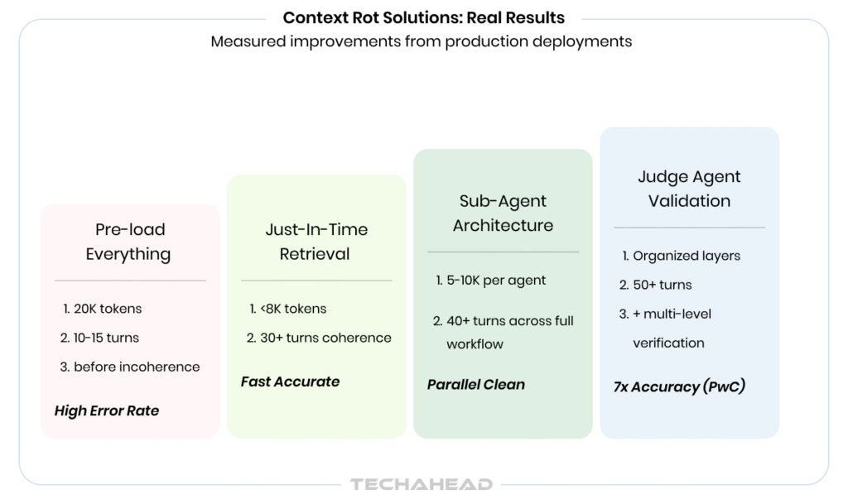Click the "Organized layers" list item

[x=687, y=256]
